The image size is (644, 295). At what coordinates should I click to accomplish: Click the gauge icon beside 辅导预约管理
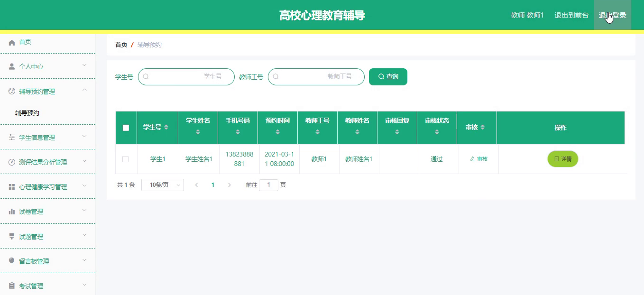[12, 92]
